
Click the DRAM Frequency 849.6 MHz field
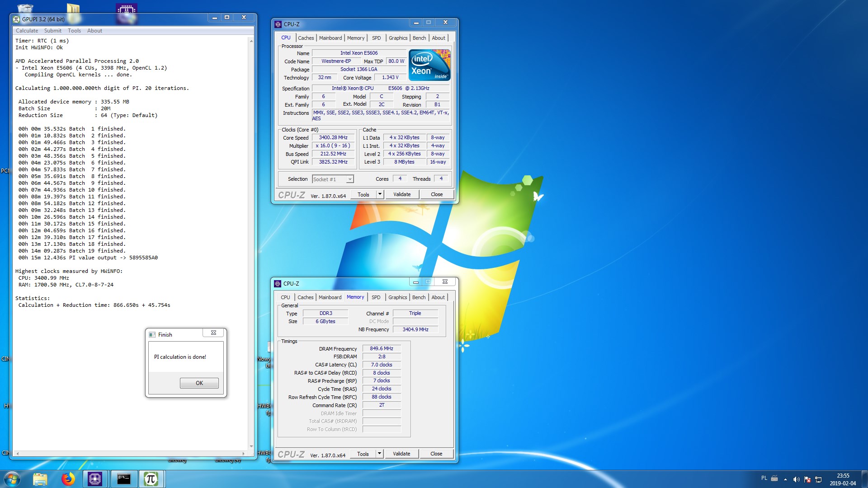[x=382, y=349]
